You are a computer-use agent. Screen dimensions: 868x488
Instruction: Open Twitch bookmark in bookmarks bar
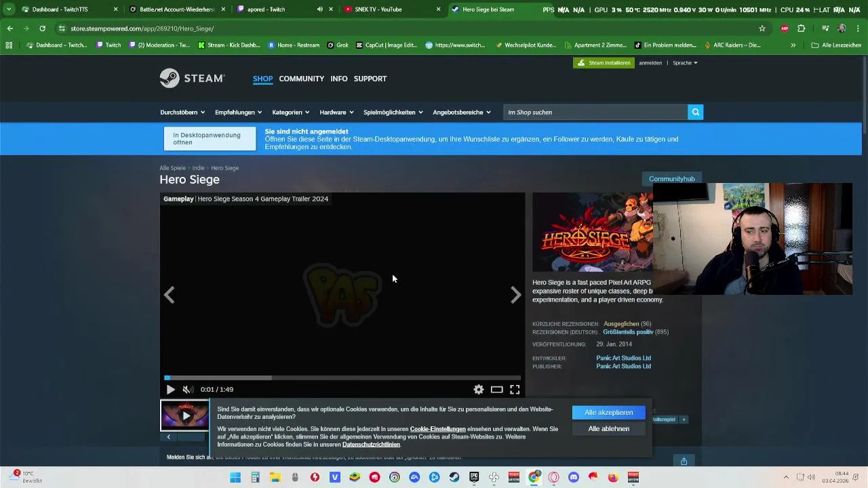tap(108, 45)
